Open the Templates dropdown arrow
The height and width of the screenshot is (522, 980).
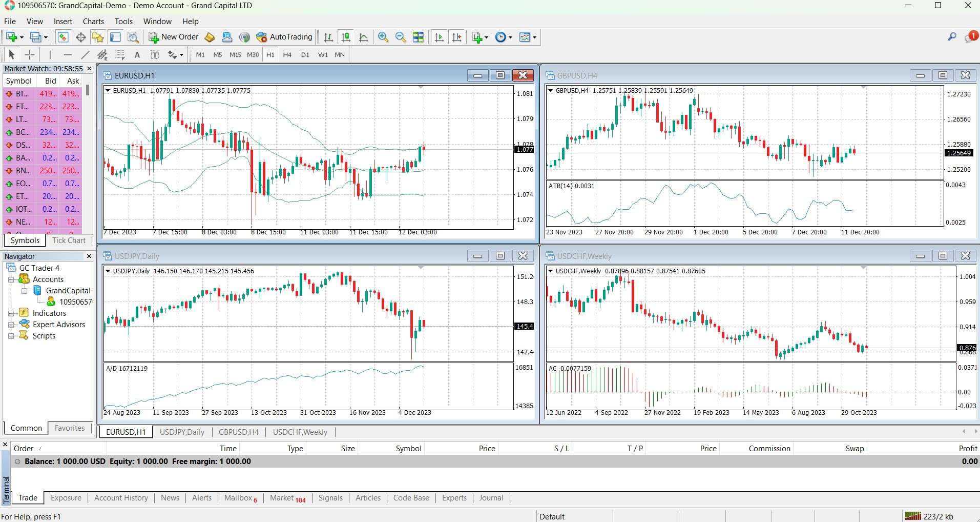[x=534, y=37]
